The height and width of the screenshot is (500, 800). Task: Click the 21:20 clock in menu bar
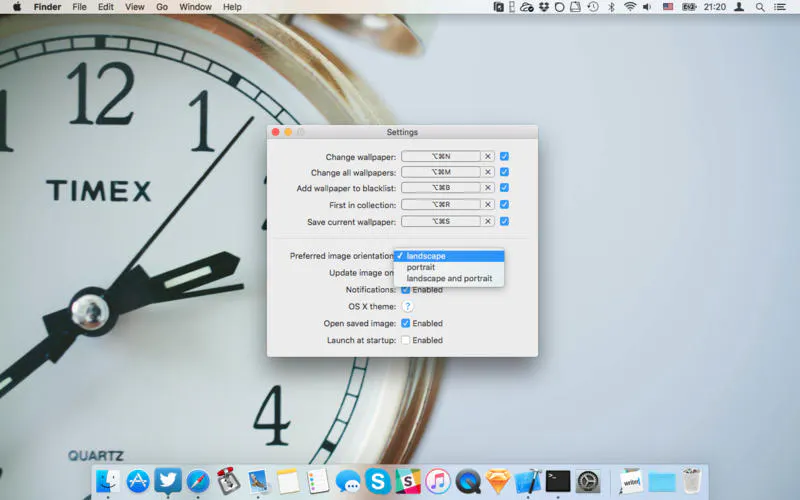pyautogui.click(x=714, y=7)
